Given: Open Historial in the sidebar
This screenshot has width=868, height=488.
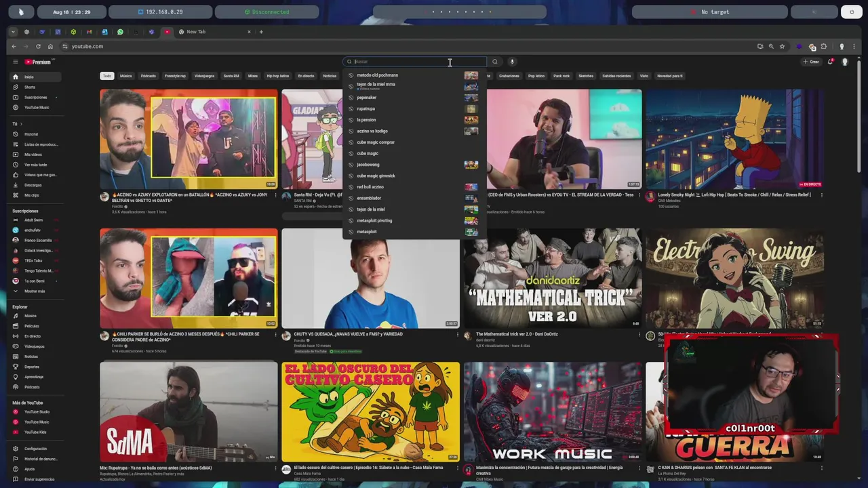Looking at the screenshot, I should tap(34, 134).
